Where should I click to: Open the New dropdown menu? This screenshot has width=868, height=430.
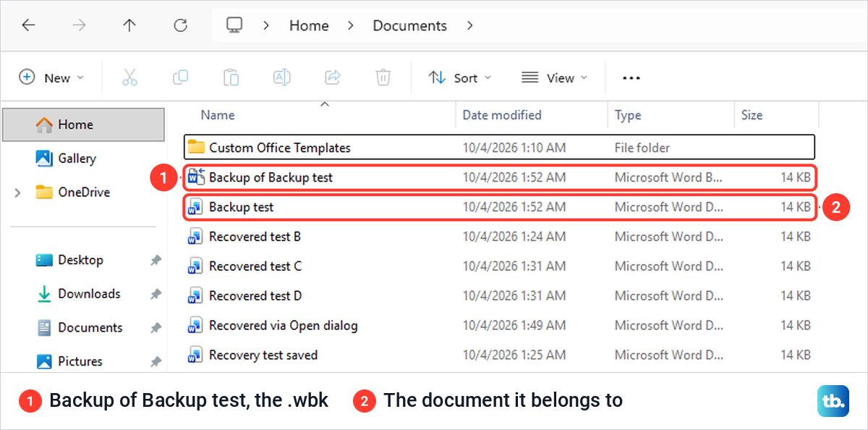51,77
